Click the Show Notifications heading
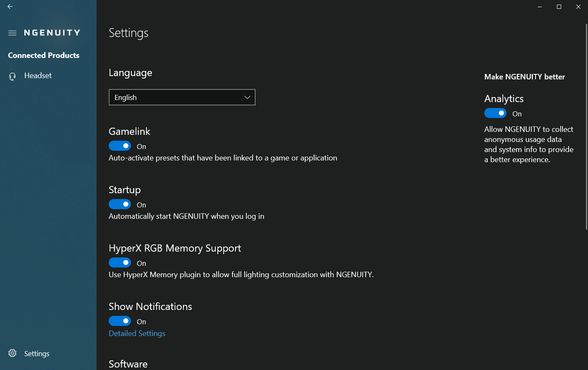This screenshot has width=588, height=370. 150,307
